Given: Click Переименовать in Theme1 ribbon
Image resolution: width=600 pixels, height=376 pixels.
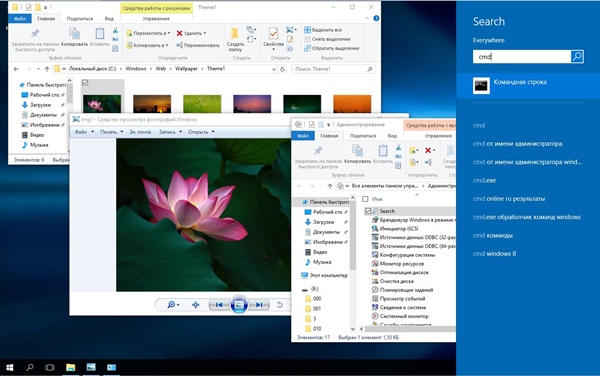Looking at the screenshot, I should [x=198, y=45].
